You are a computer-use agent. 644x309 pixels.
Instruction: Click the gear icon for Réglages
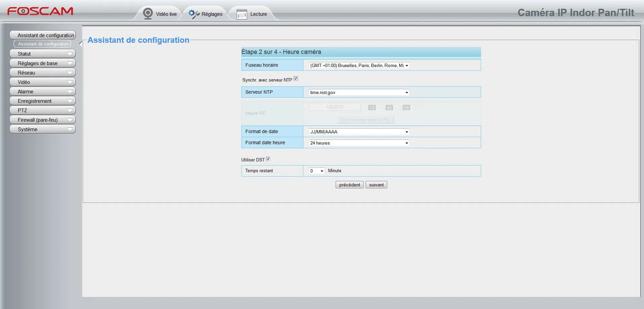(x=193, y=14)
